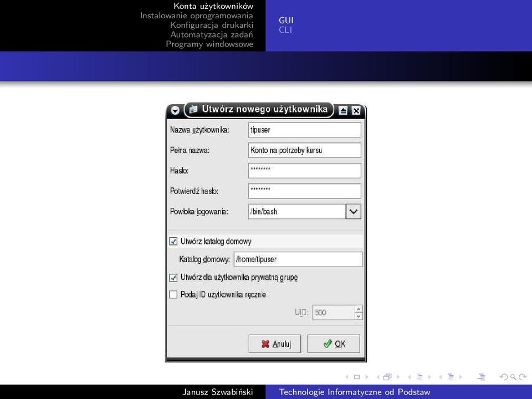
Task: Click the Pełna nazwa input field
Action: coord(305,150)
